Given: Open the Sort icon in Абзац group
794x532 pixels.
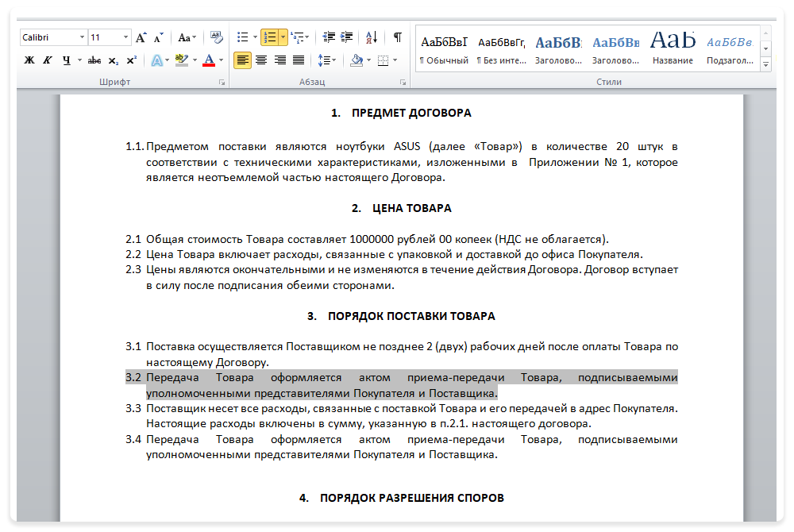Looking at the screenshot, I should (x=371, y=37).
